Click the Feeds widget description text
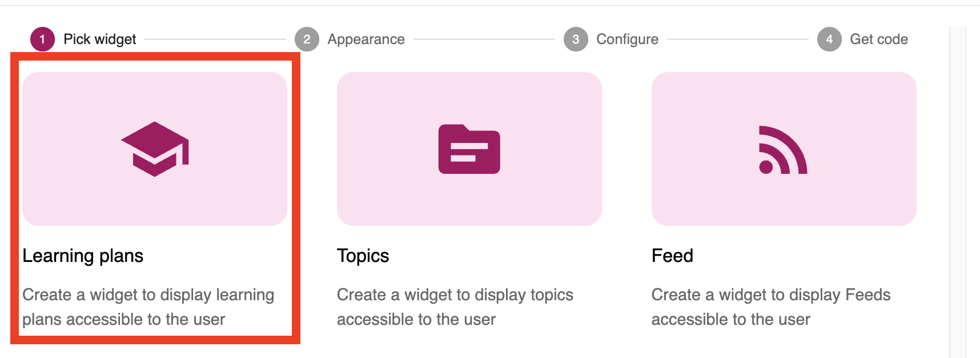The width and height of the screenshot is (980, 358). (770, 307)
